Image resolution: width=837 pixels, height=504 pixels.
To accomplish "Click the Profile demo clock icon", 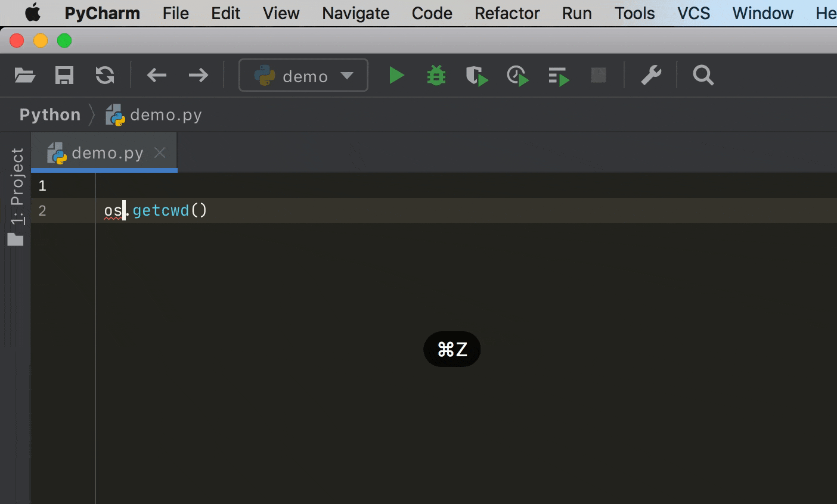I will pyautogui.click(x=517, y=76).
